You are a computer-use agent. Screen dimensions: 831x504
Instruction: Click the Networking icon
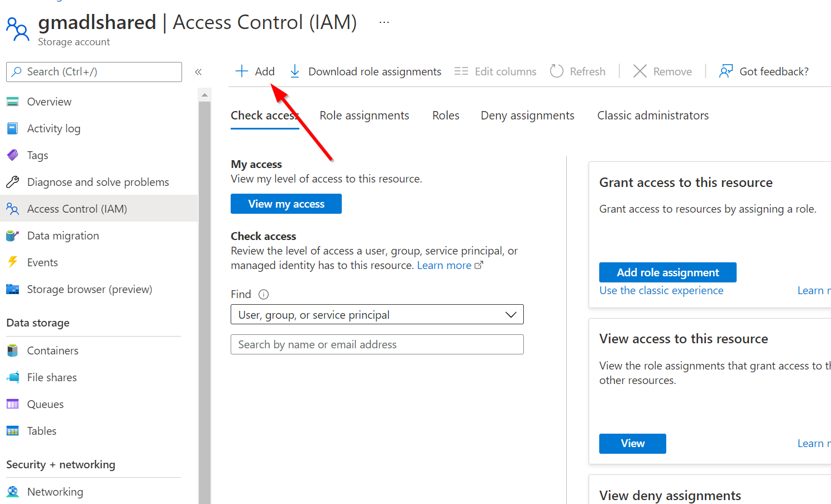click(12, 492)
